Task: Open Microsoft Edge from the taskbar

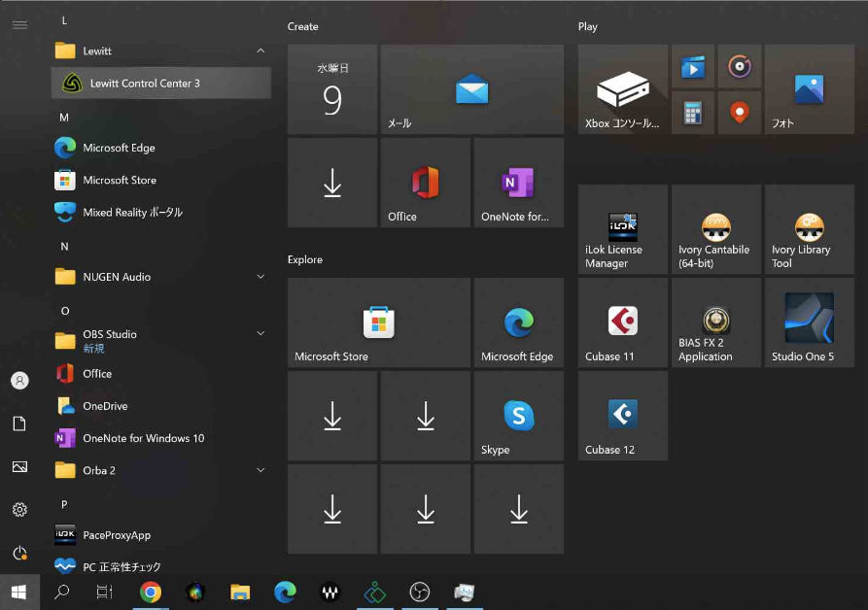Action: click(285, 593)
